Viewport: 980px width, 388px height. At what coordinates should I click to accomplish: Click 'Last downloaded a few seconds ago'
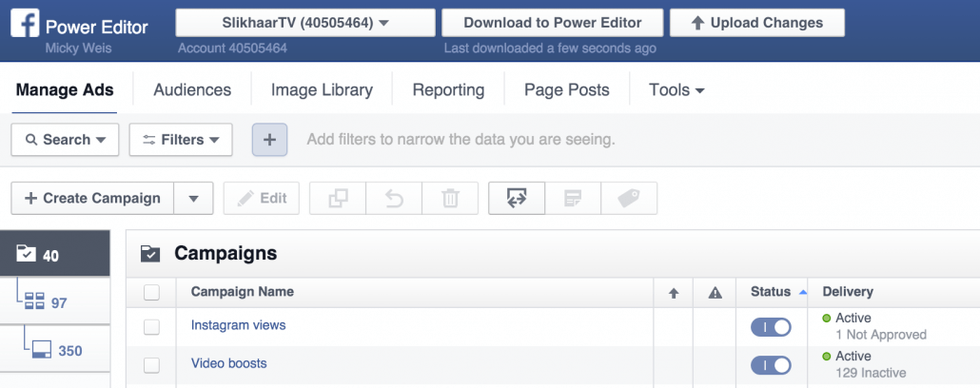550,48
